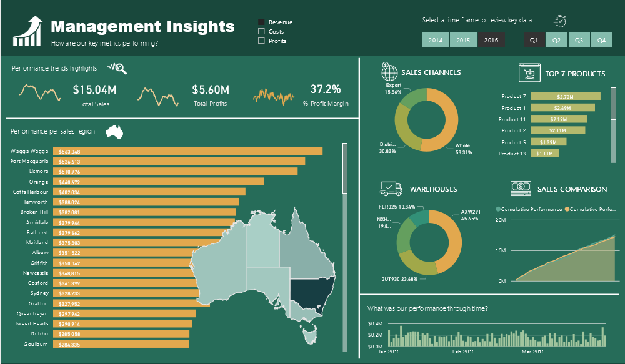
Task: Click the sales region list scrollbar
Action: [x=345, y=248]
